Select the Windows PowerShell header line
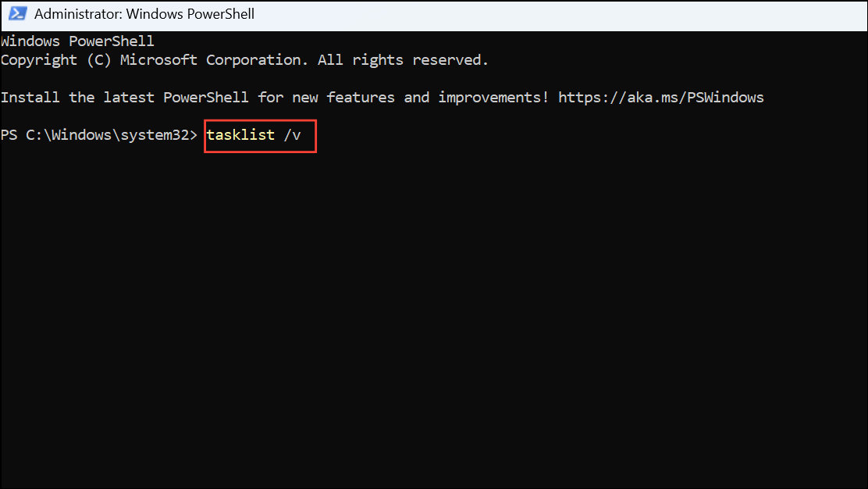Image resolution: width=868 pixels, height=489 pixels. pos(76,41)
